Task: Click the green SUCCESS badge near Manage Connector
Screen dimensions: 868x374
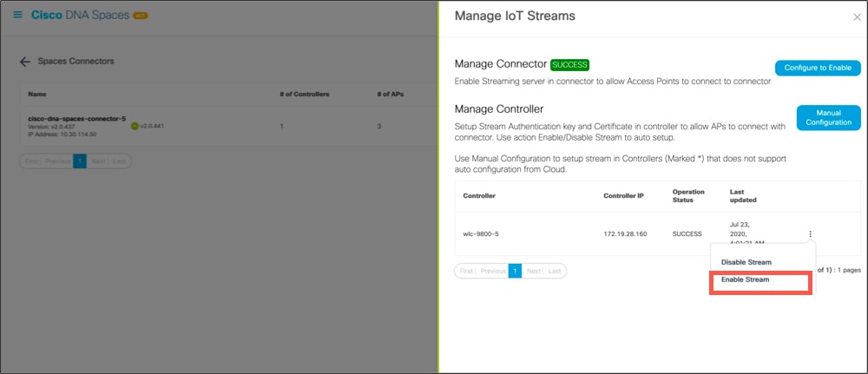Action: [569, 65]
